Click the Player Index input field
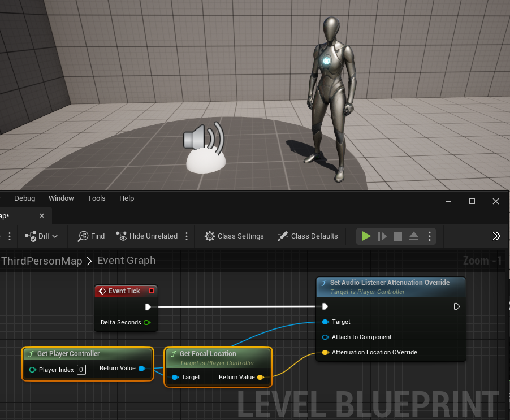 point(81,370)
